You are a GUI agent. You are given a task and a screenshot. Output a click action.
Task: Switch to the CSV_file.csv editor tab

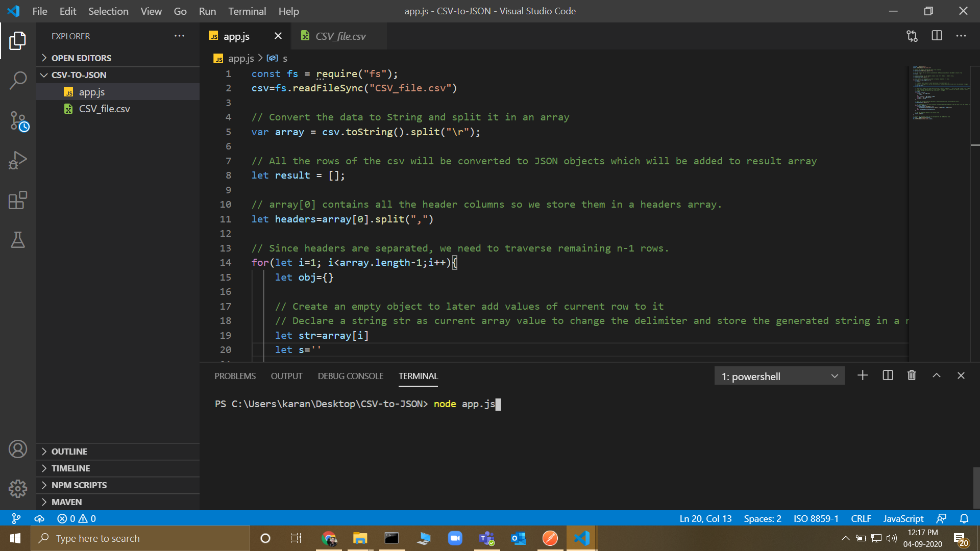[340, 36]
